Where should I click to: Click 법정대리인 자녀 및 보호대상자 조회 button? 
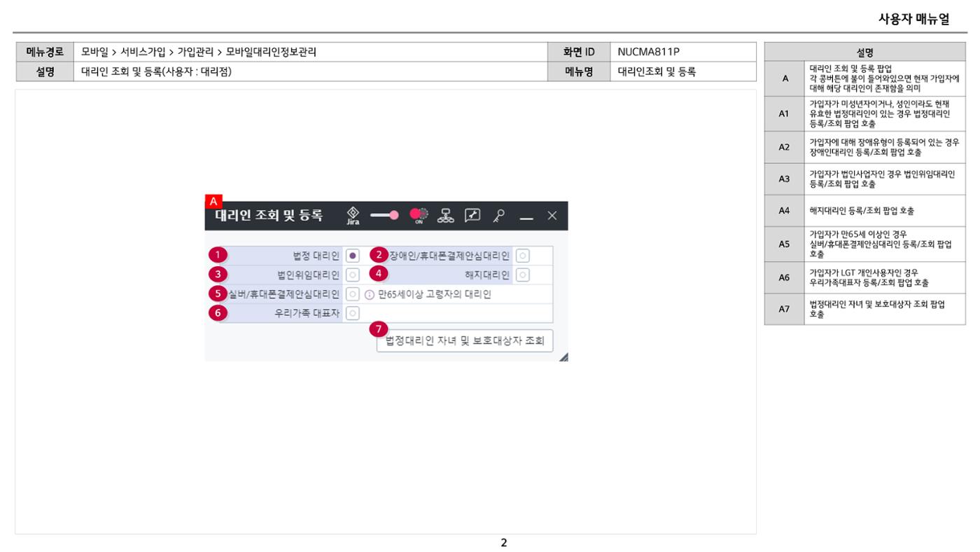465,342
